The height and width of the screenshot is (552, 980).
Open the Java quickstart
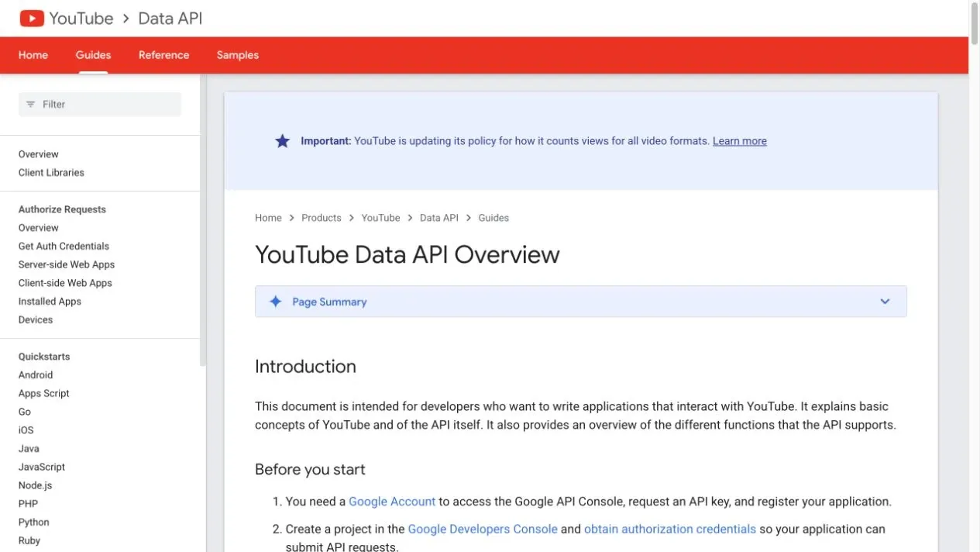(x=29, y=449)
